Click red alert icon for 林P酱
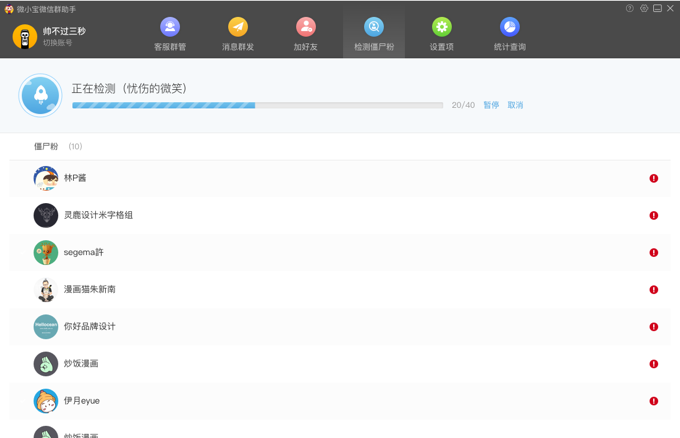The height and width of the screenshot is (438, 680). pos(654,178)
